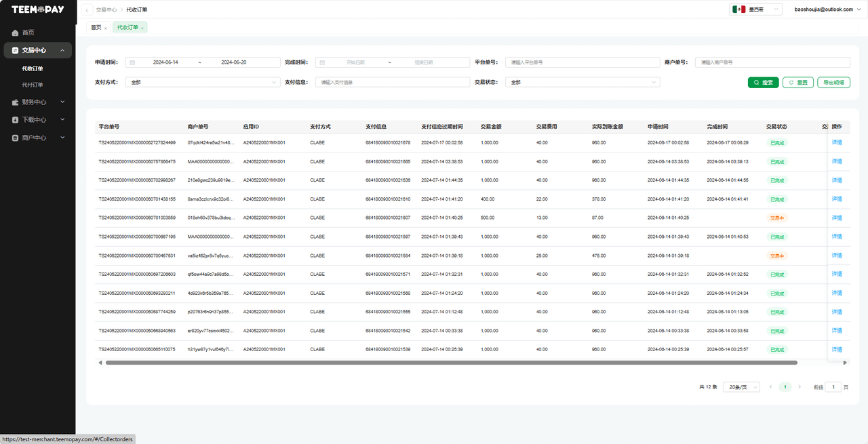
Task: Click 交易中心 in the breadcrumb
Action: 106,10
